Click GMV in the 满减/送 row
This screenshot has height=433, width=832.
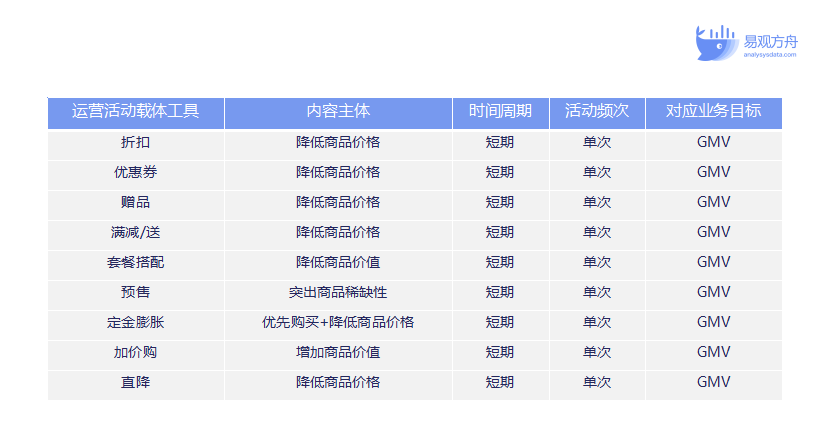[713, 231]
